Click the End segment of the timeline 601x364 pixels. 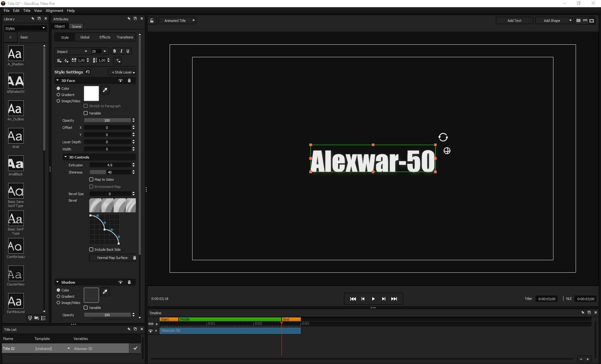(x=291, y=319)
